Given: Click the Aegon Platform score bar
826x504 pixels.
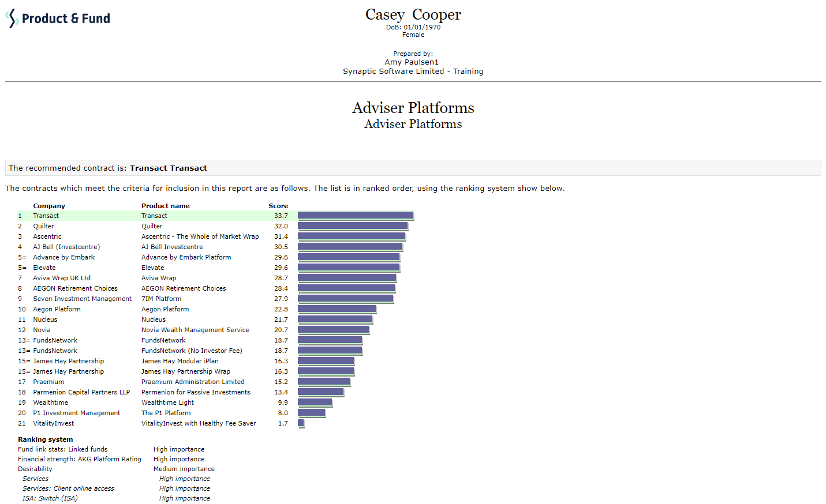Looking at the screenshot, I should coord(337,309).
